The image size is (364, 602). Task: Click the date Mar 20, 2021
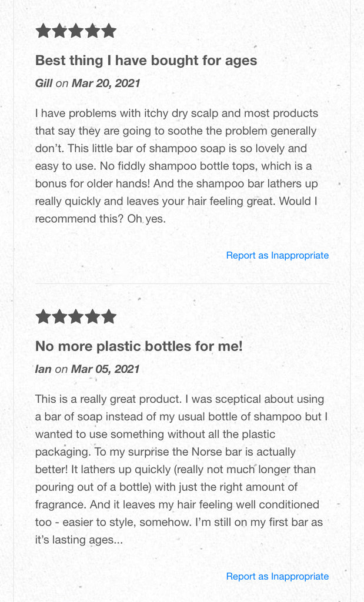pyautogui.click(x=106, y=83)
